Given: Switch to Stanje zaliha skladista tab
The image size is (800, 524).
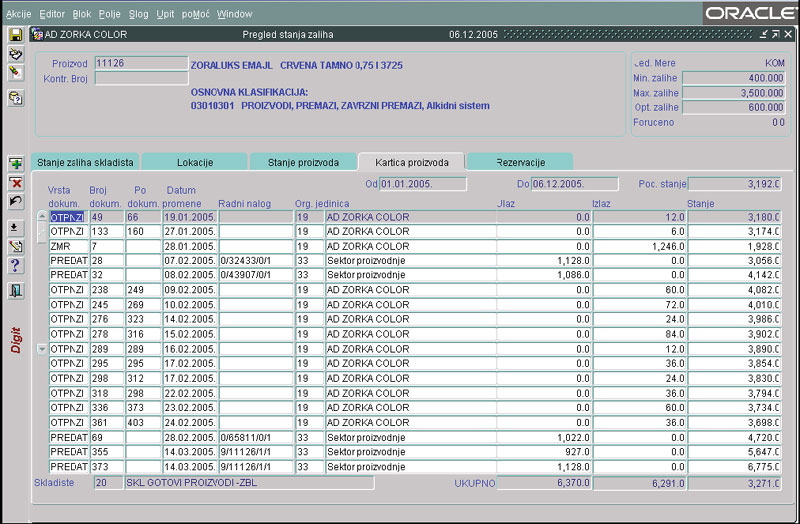Looking at the screenshot, I should pyautogui.click(x=85, y=162).
